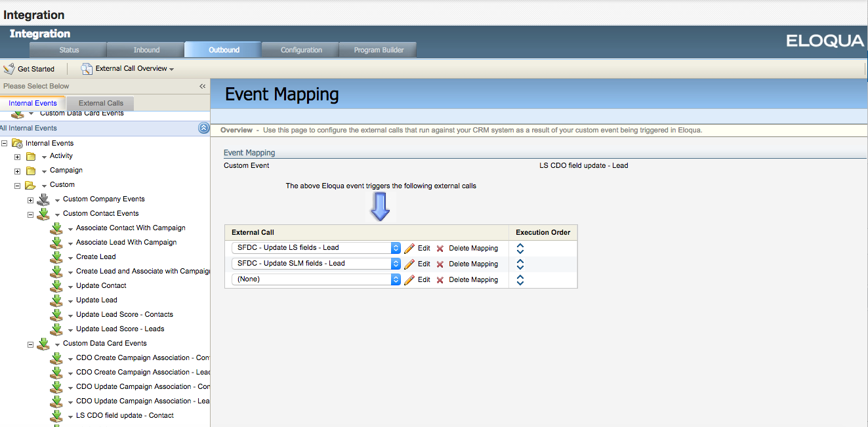Open the Activity node's small arrow menu
This screenshot has width=868, height=427.
tap(44, 157)
